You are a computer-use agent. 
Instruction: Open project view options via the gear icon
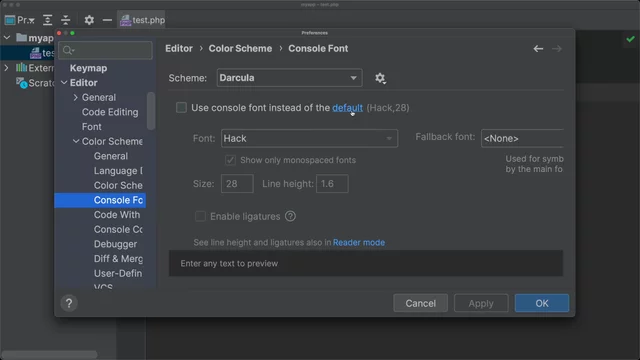pyautogui.click(x=89, y=20)
